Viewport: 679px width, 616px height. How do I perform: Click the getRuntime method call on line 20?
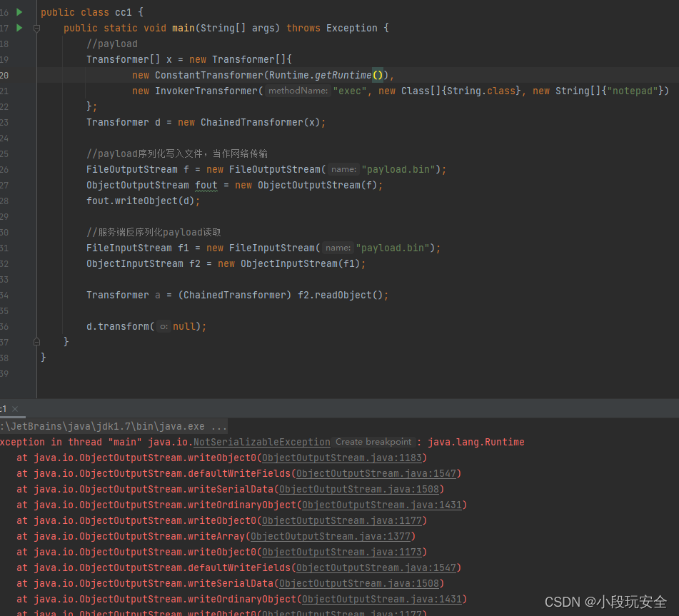(x=343, y=76)
